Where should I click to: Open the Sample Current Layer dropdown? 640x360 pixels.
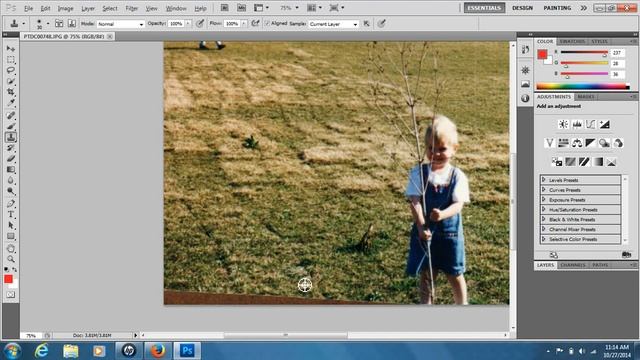[333, 24]
